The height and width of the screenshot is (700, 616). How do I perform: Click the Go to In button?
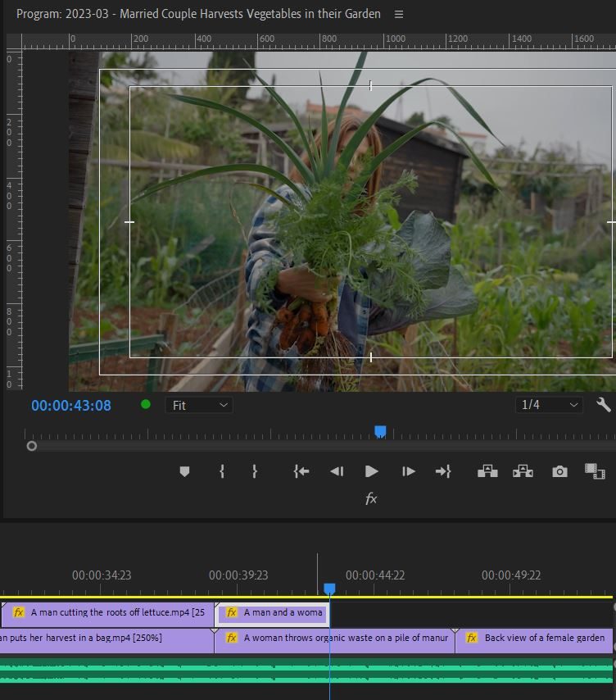(x=301, y=471)
